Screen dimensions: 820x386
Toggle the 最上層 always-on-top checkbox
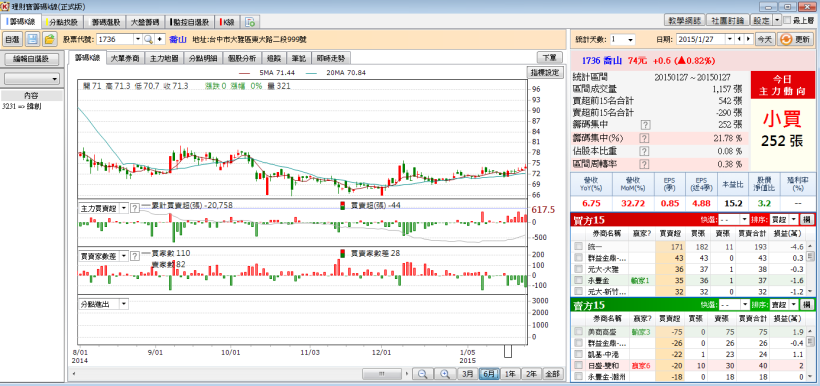(788, 20)
